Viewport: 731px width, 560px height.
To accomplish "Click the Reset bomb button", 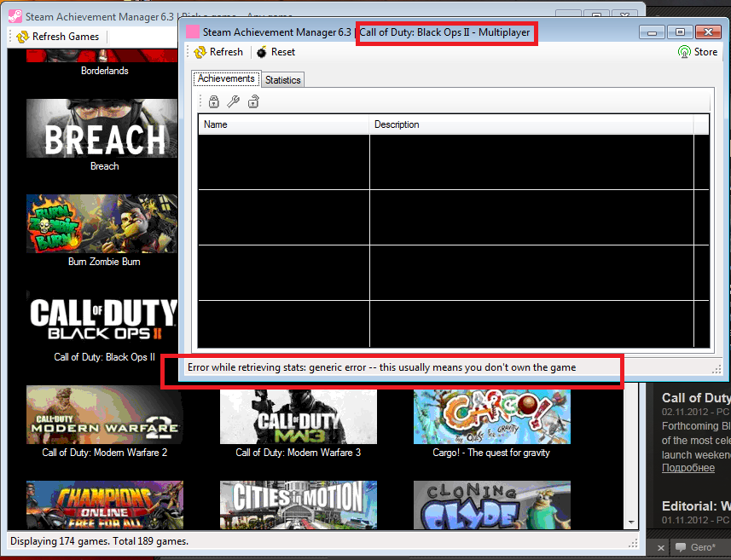I will click(x=276, y=52).
